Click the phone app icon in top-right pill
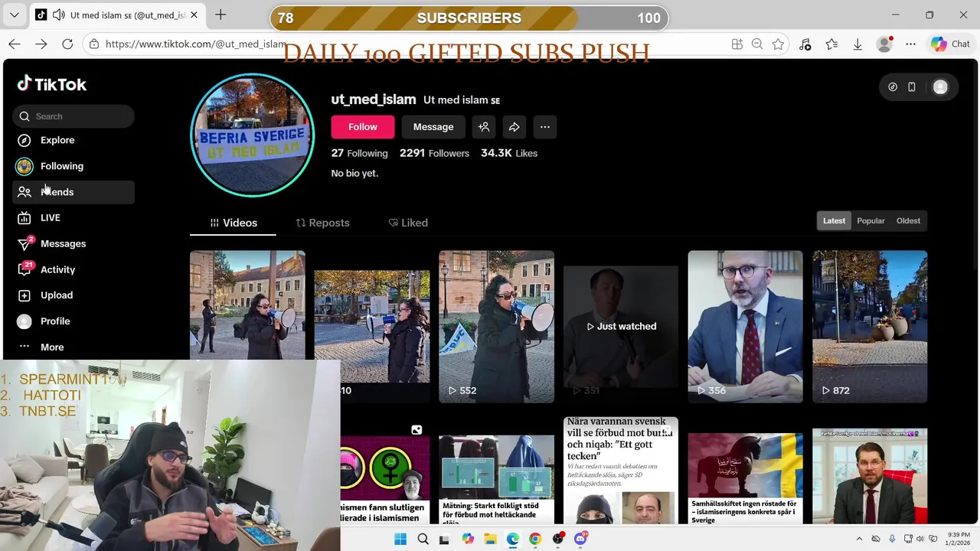The width and height of the screenshot is (980, 551). [x=911, y=87]
